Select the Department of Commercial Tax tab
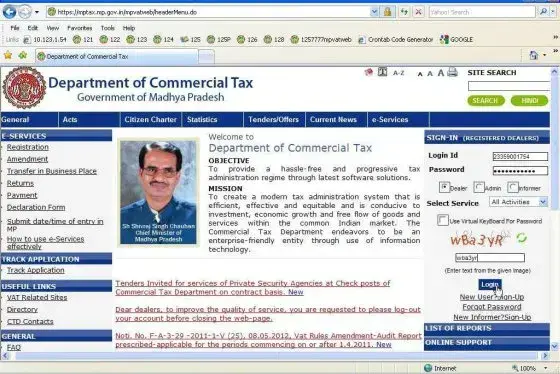This screenshot has width=560, height=374. point(116,56)
